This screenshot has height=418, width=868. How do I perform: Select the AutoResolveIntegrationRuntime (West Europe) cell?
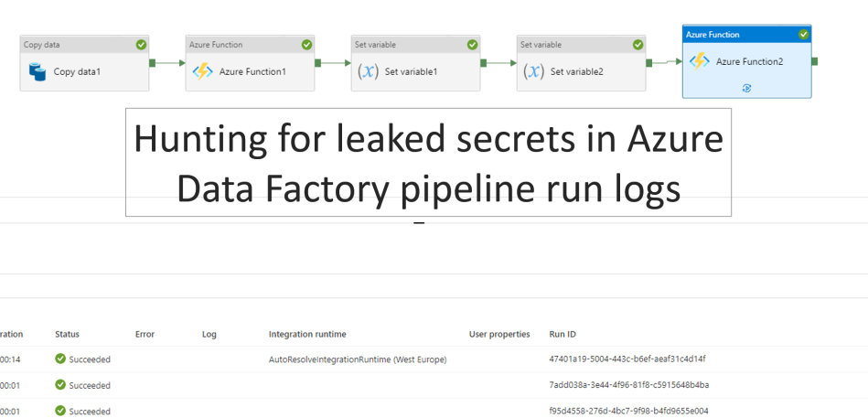tap(358, 359)
